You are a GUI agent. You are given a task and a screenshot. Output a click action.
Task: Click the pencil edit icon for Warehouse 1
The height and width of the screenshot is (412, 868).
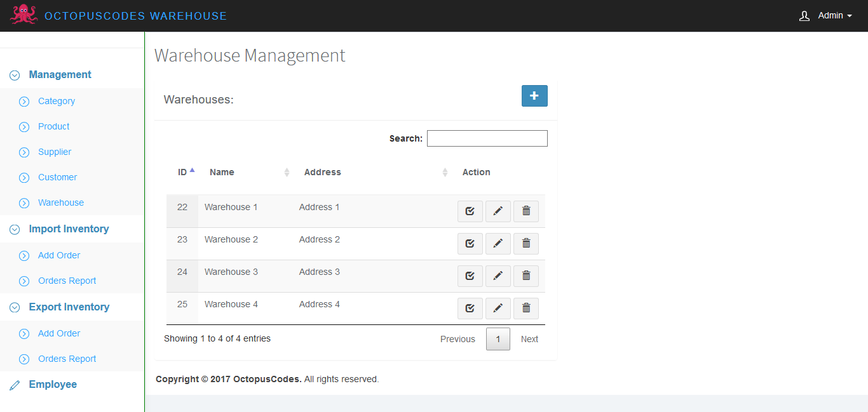pos(498,211)
